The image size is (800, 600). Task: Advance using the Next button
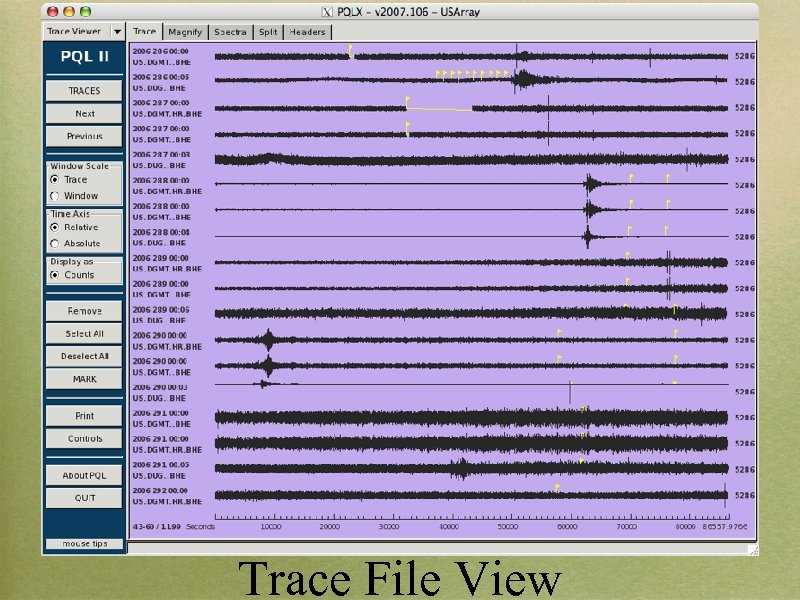83,113
